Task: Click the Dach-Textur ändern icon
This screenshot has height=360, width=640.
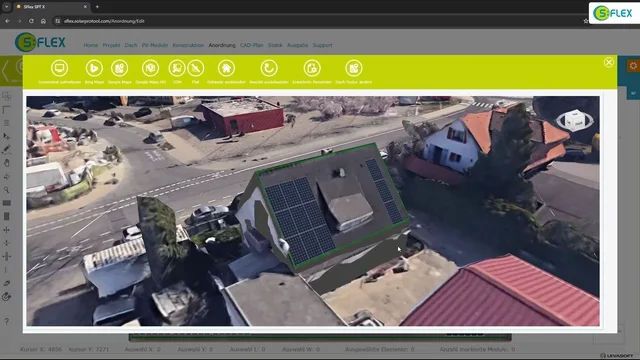Action: [x=353, y=68]
